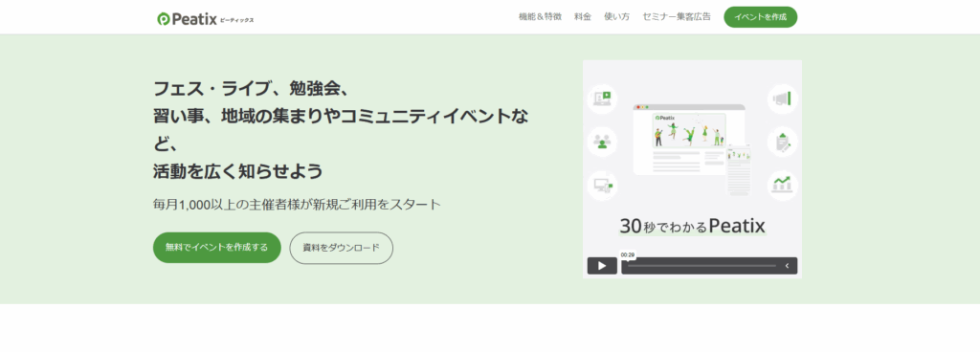Open the 使い方 navigation link
Image resolution: width=980 pixels, height=352 pixels.
[x=617, y=17]
